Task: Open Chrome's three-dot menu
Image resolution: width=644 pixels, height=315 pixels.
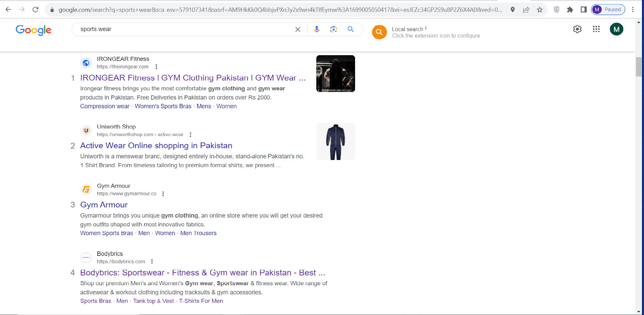Action: tap(633, 10)
